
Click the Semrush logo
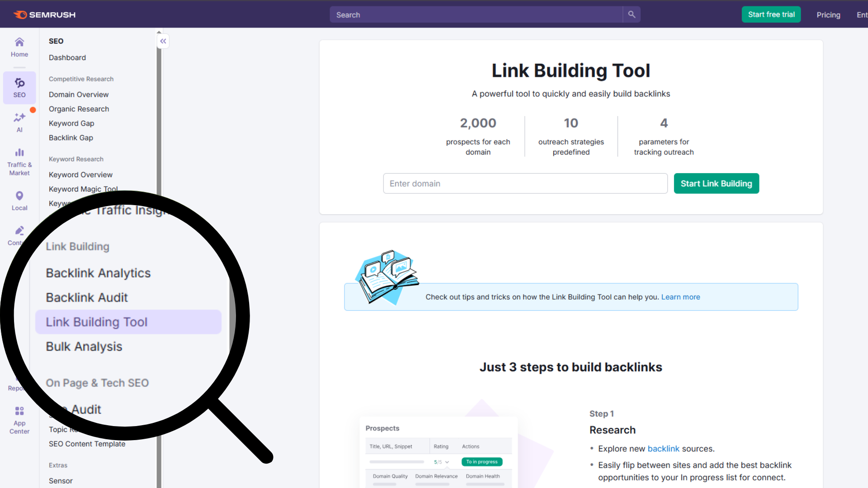point(44,14)
